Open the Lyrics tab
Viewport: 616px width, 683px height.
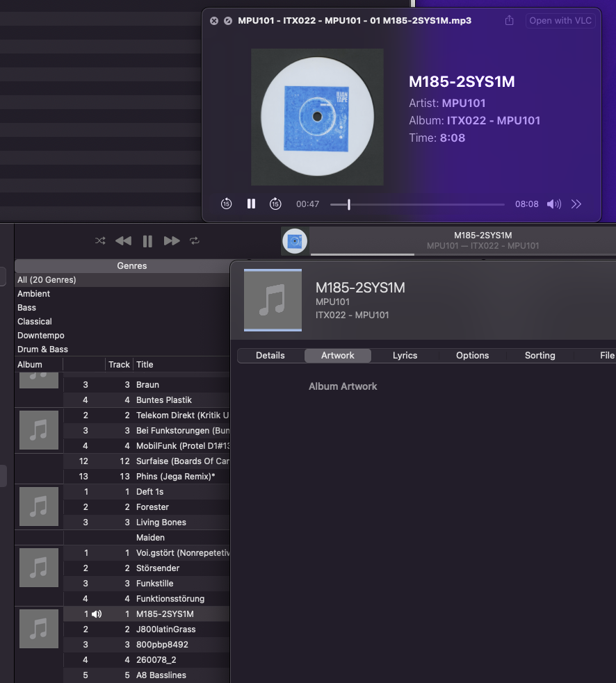(405, 355)
